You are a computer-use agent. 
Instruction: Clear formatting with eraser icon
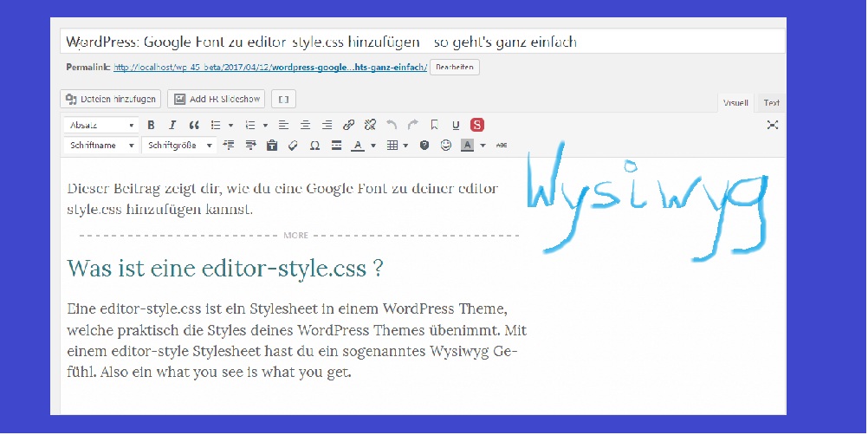[x=294, y=145]
